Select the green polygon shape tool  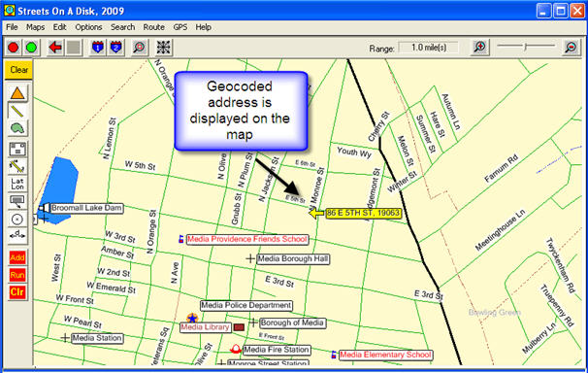point(17,129)
